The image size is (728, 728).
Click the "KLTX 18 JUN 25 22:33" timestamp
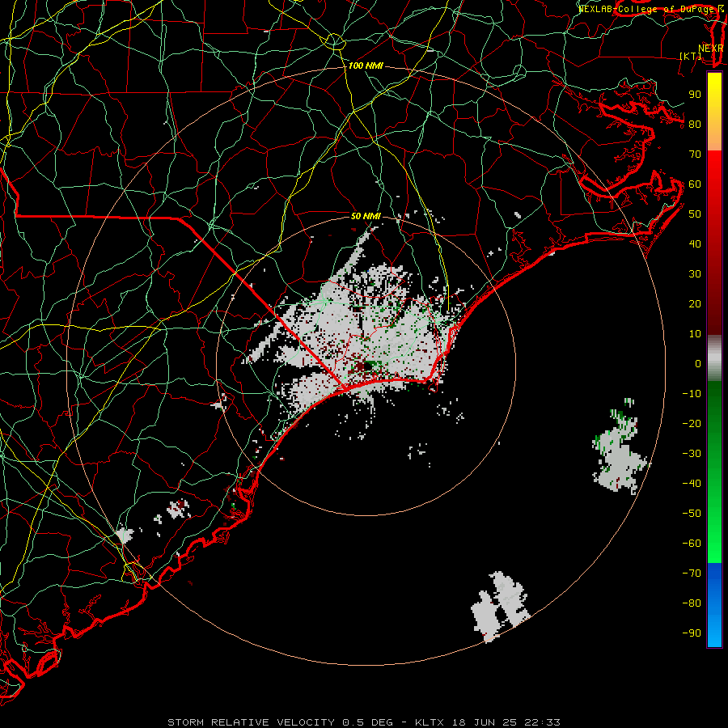click(488, 722)
